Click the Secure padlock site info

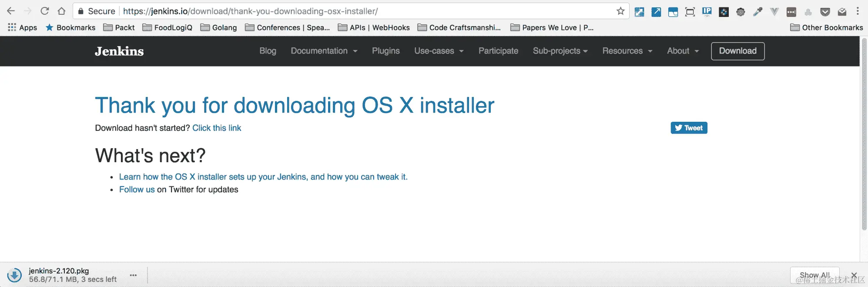click(x=96, y=11)
